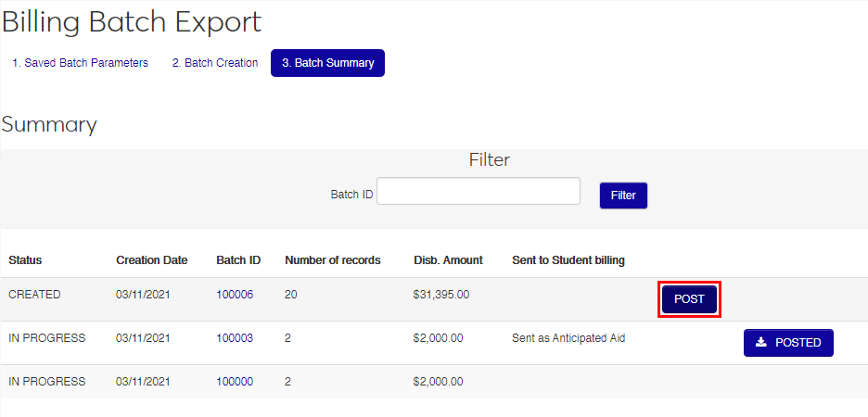Click the Sent to Student billing header
The image size is (868, 417).
coord(568,260)
